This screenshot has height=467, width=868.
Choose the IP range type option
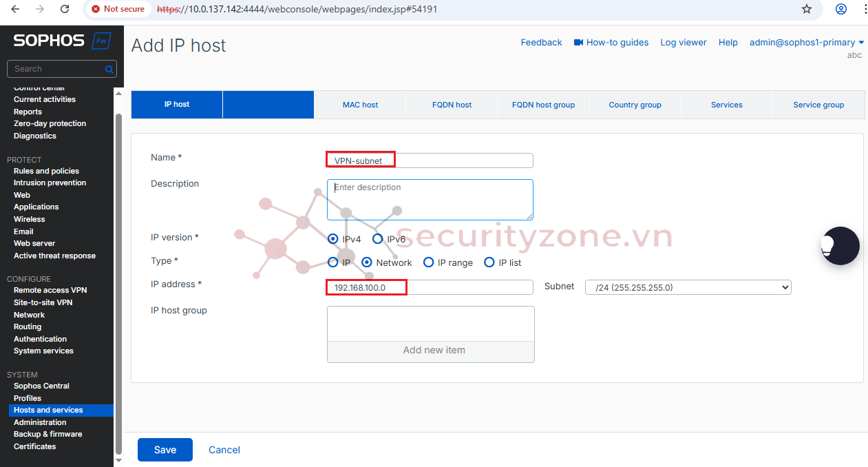pos(428,262)
